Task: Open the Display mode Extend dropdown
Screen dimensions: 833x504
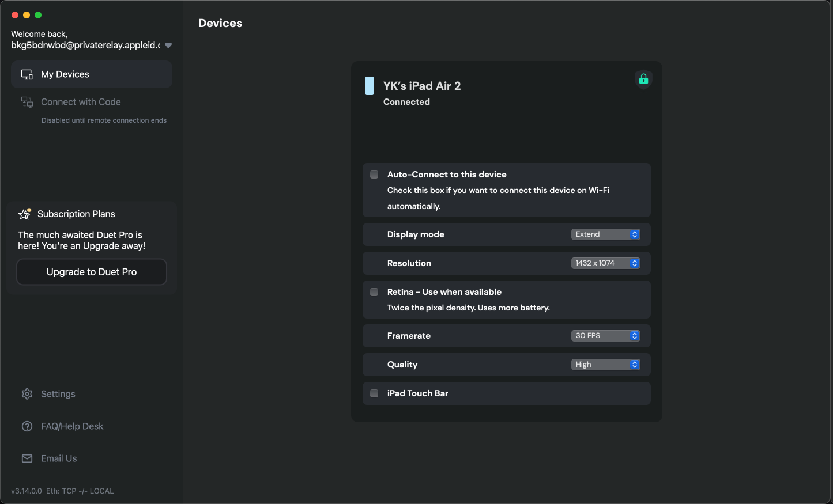Action: tap(606, 234)
